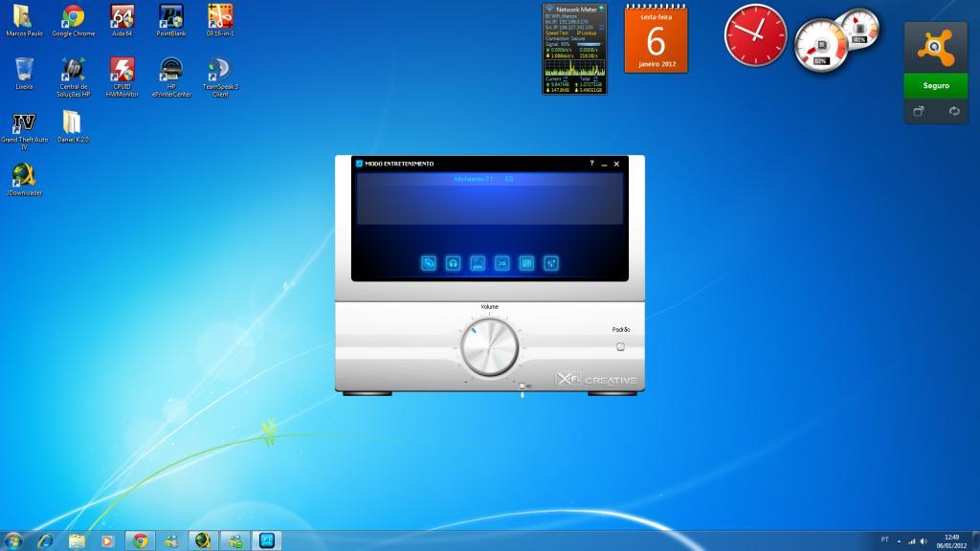Click the orange calendar gadget
Screen dimensions: 980x551
point(656,39)
